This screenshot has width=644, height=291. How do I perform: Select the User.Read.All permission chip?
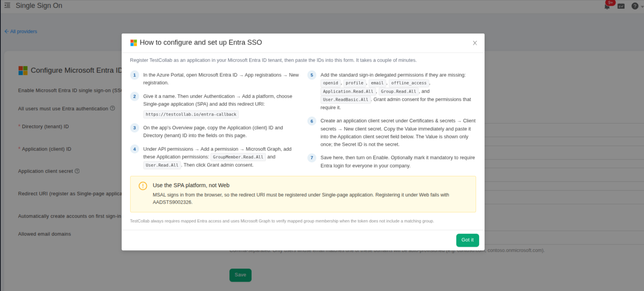click(x=162, y=165)
